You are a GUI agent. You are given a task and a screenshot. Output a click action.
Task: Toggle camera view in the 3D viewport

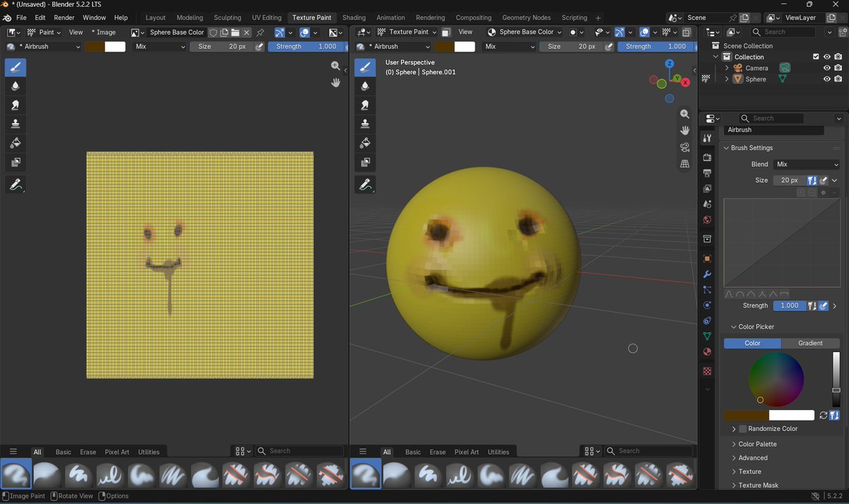(x=685, y=147)
